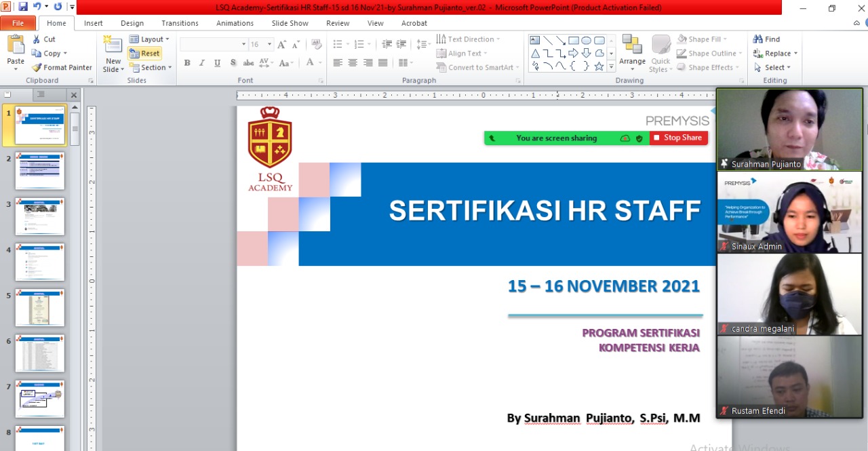
Task: Open the Font dialog launcher
Action: 321,81
